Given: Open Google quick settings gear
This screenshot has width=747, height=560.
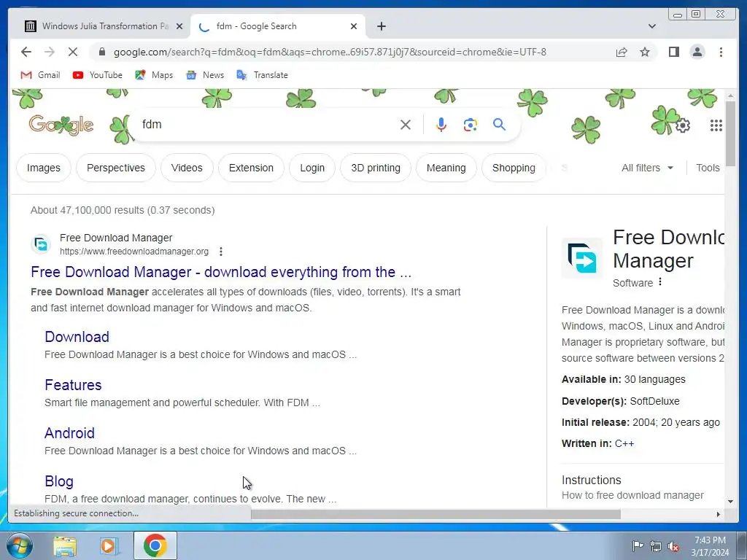Looking at the screenshot, I should 683,125.
